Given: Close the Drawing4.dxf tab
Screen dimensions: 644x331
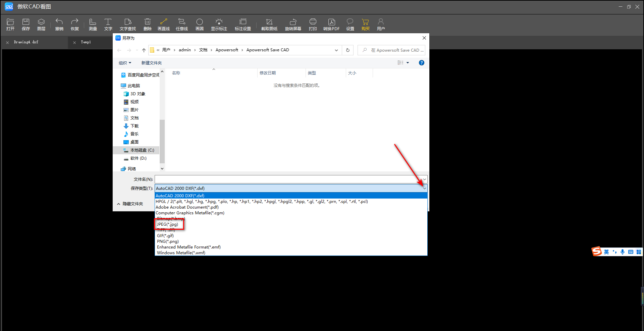Looking at the screenshot, I should tap(7, 43).
